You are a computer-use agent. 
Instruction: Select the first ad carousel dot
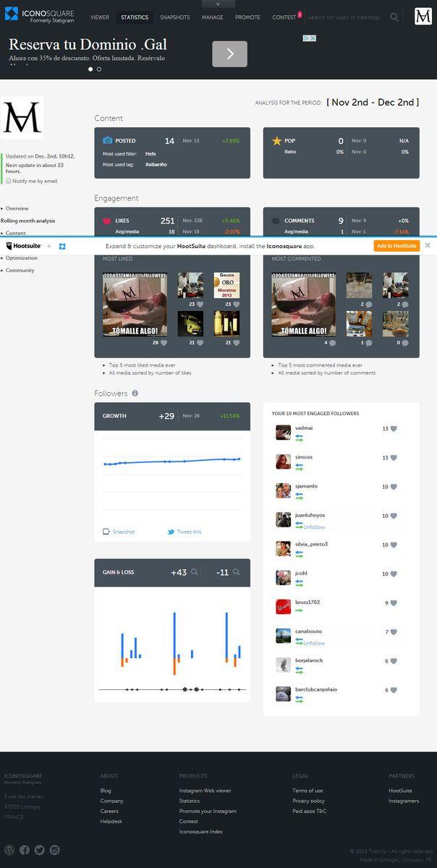90,69
